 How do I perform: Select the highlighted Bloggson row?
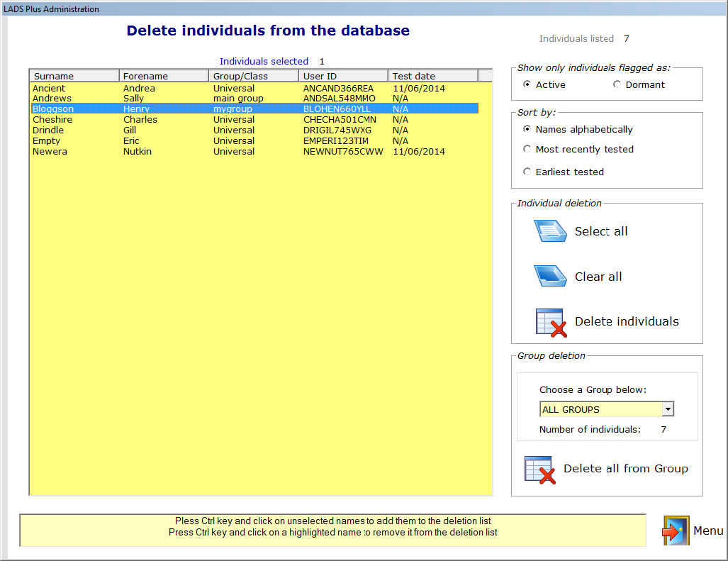[x=254, y=109]
